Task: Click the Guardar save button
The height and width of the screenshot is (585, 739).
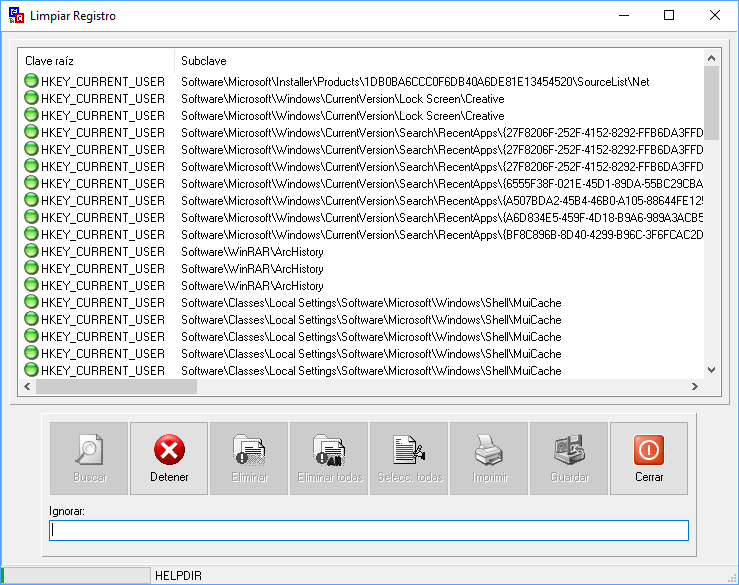Action: pos(569,458)
